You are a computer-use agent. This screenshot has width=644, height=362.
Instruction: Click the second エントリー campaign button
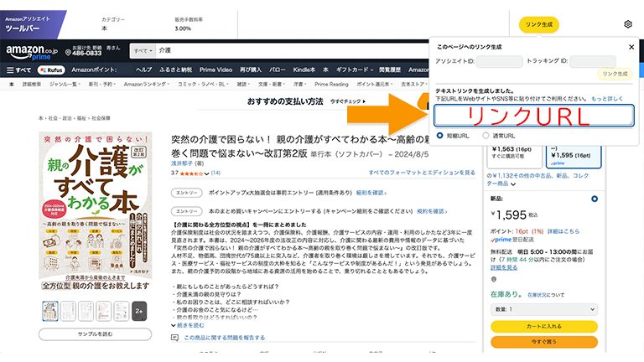186,211
